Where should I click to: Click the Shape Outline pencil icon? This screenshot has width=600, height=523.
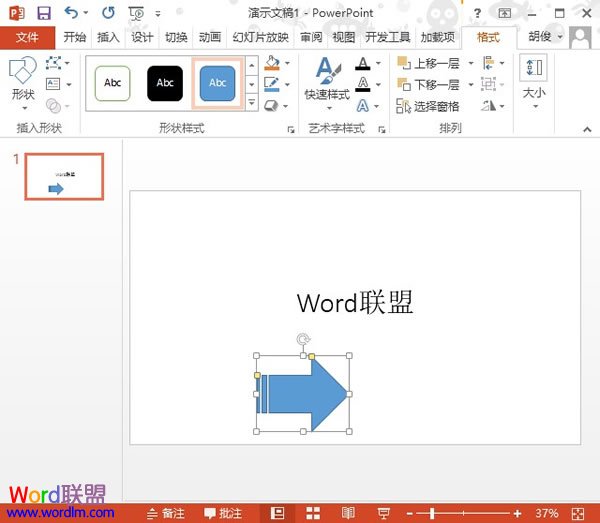[x=271, y=85]
